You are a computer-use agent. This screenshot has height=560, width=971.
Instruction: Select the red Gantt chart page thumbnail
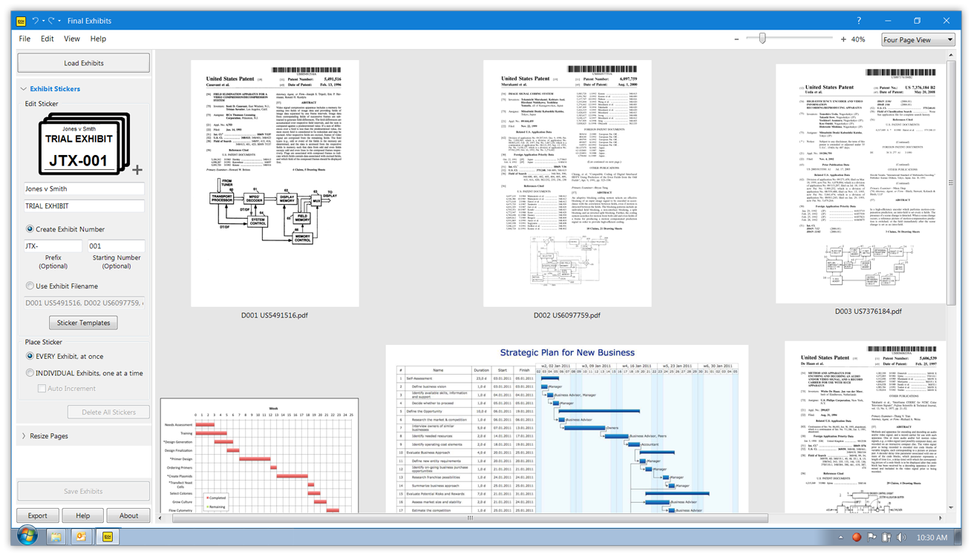259,455
